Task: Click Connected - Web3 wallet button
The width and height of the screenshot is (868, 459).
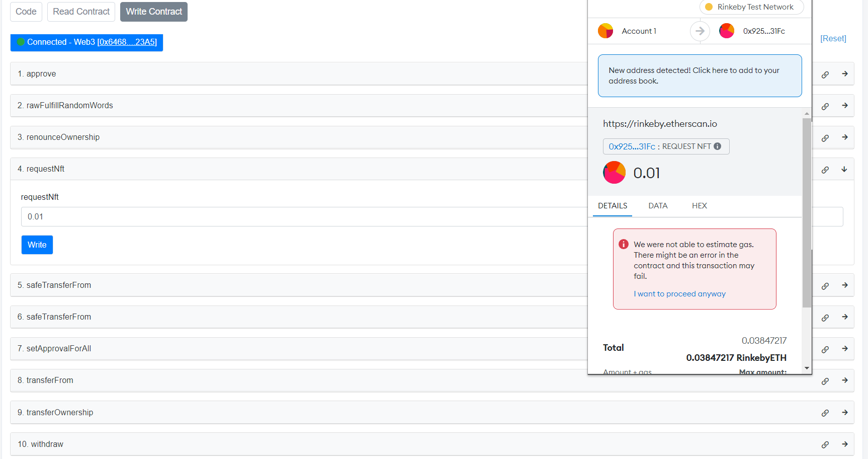Action: pos(86,42)
